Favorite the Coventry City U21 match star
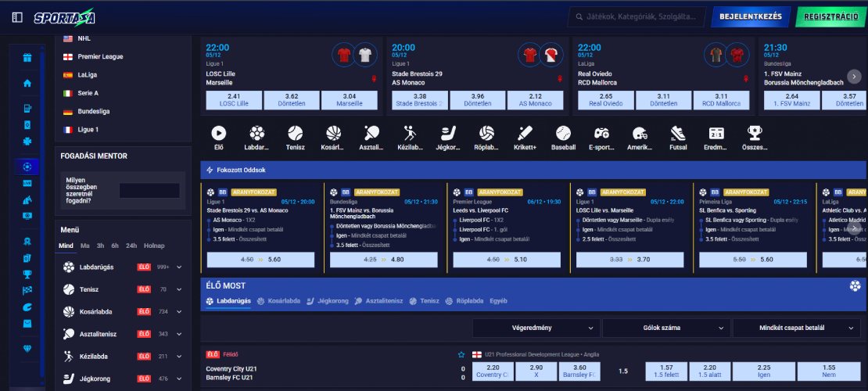Viewport: 868px width, 391px height. point(461,354)
